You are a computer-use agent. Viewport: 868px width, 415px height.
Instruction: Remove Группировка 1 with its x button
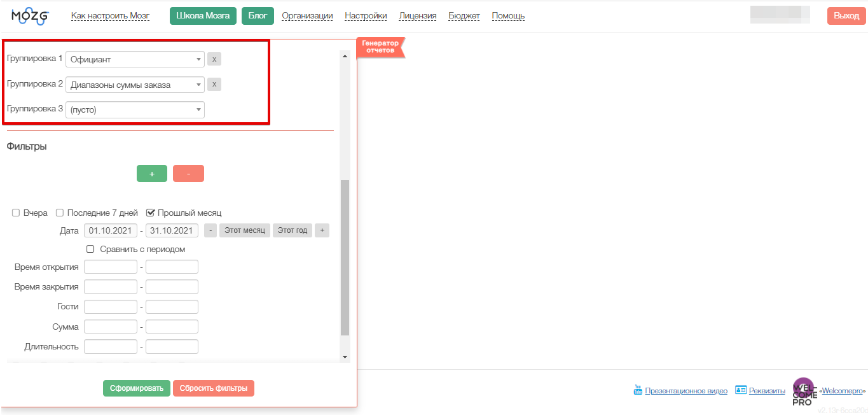click(x=214, y=59)
